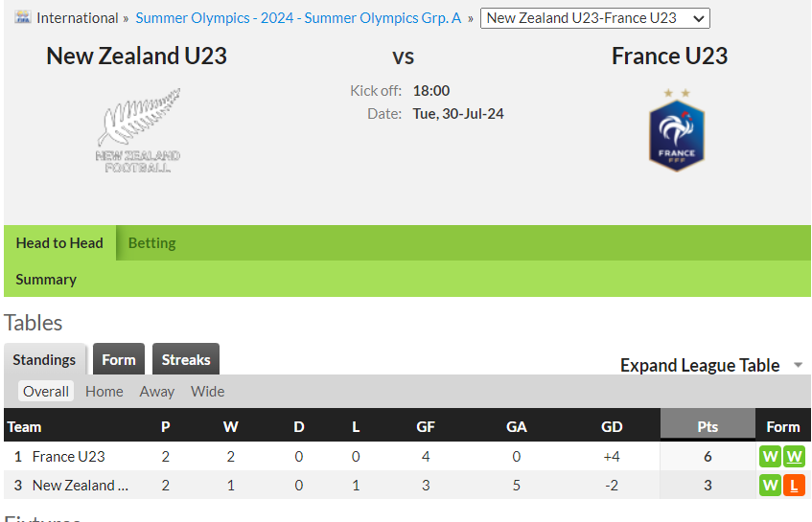Screen dimensions: 812x522
Task: Select the Overall standings filter
Action: (46, 391)
